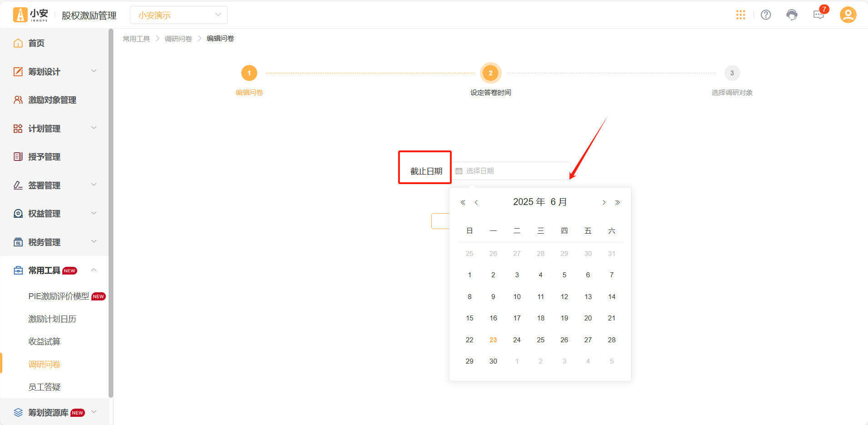The image size is (868, 425).
Task: Click 调研问卷 breadcrumb link
Action: click(x=178, y=39)
